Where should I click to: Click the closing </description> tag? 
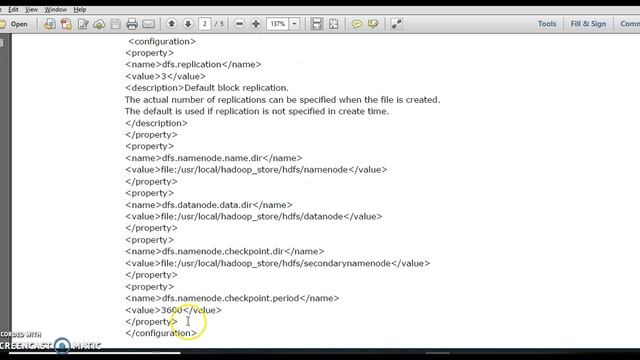point(156,123)
